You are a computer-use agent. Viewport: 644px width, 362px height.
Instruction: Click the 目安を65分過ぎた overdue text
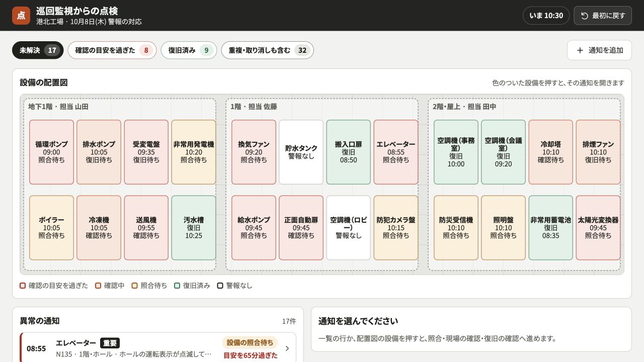(251, 355)
